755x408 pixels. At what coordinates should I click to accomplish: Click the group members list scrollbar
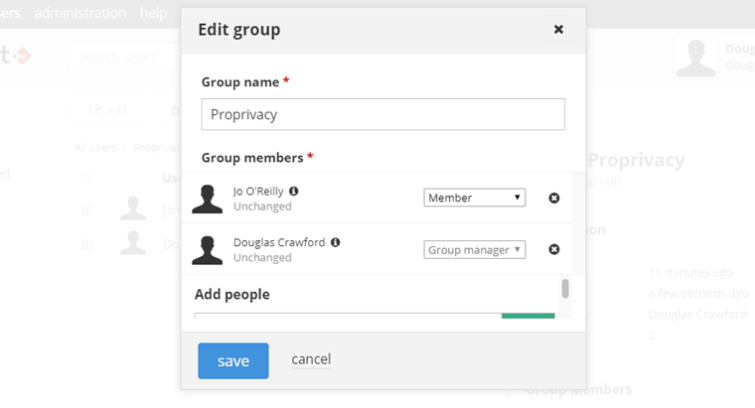point(565,289)
